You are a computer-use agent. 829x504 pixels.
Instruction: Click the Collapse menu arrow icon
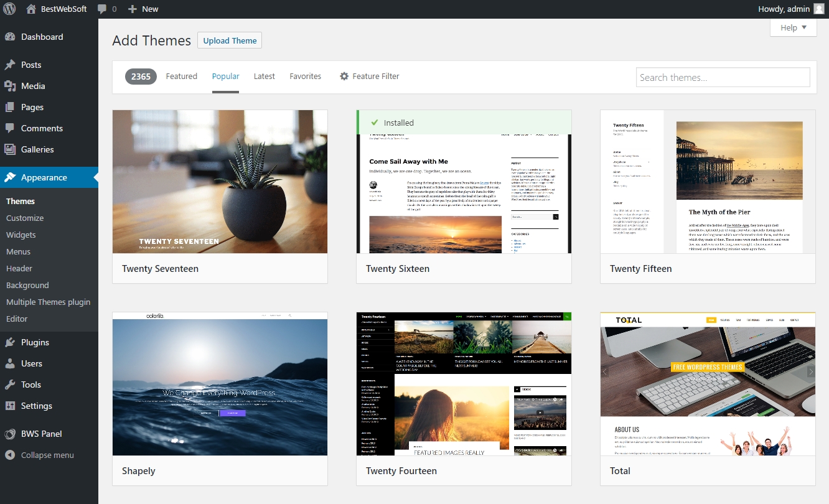(10, 455)
